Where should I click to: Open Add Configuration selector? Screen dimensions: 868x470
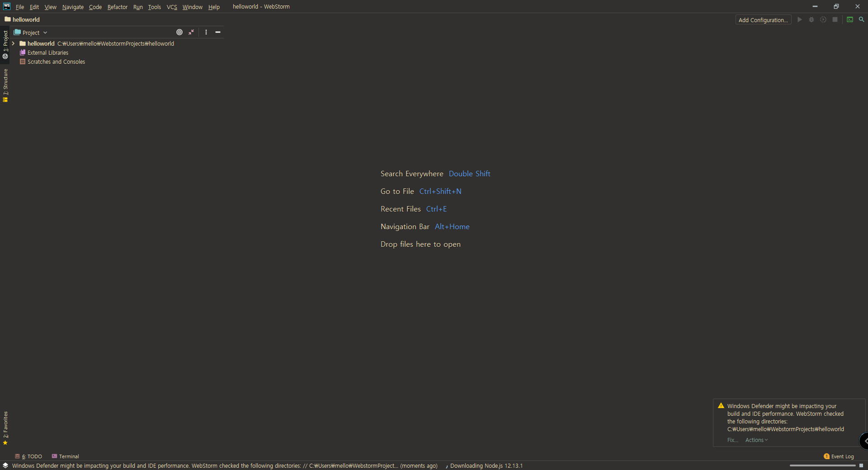[763, 20]
